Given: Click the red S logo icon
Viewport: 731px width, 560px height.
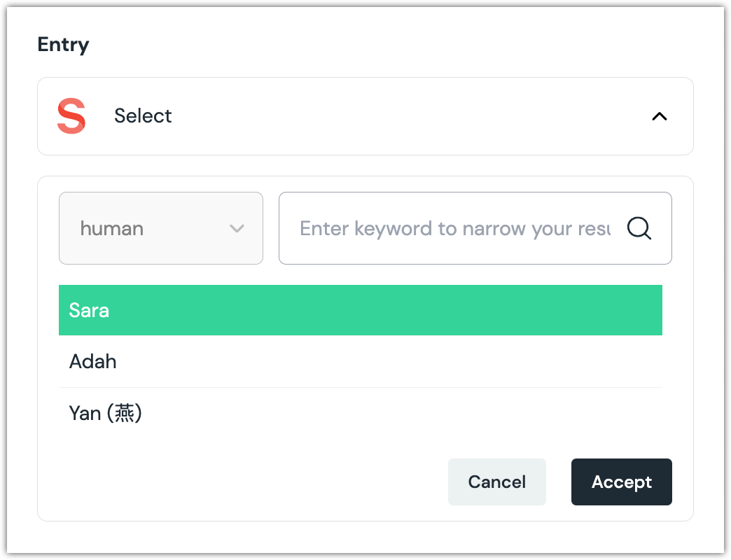Looking at the screenshot, I should click(71, 116).
